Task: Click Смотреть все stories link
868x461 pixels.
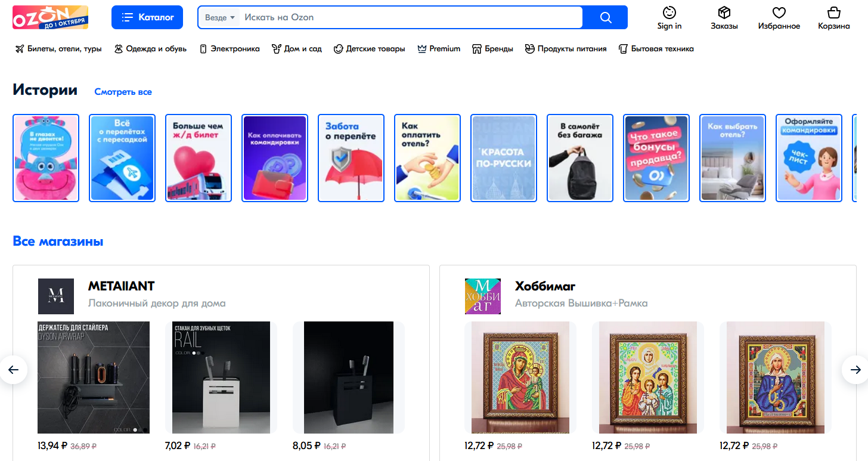Action: tap(123, 92)
